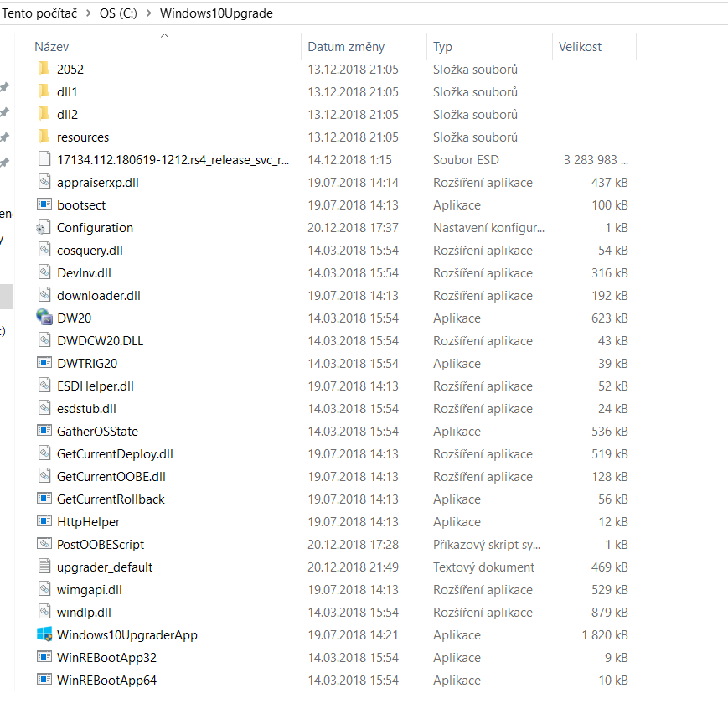The height and width of the screenshot is (709, 728).
Task: Click the DW20 globe application icon
Action: 44,318
